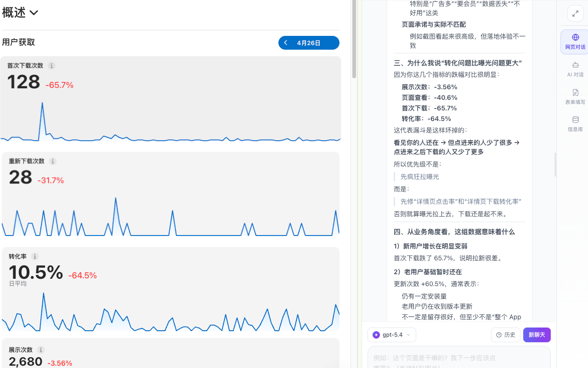
Task: Click the 历史 button
Action: point(506,335)
